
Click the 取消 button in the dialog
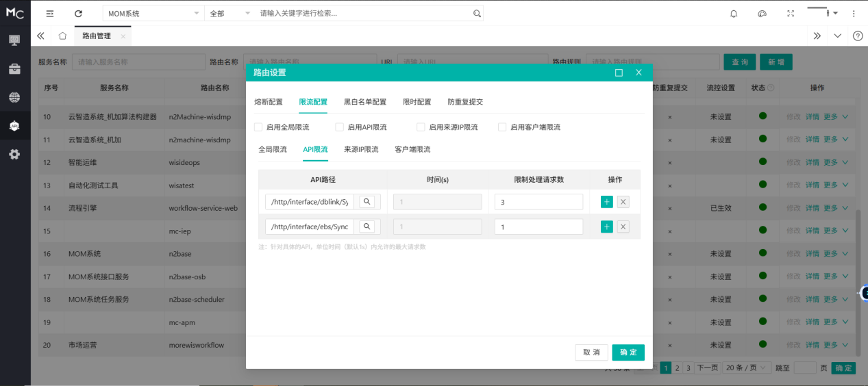[591, 352]
